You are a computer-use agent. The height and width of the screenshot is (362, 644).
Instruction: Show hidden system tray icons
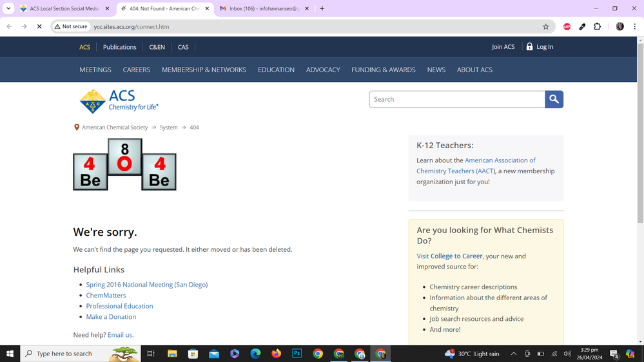pos(513,354)
